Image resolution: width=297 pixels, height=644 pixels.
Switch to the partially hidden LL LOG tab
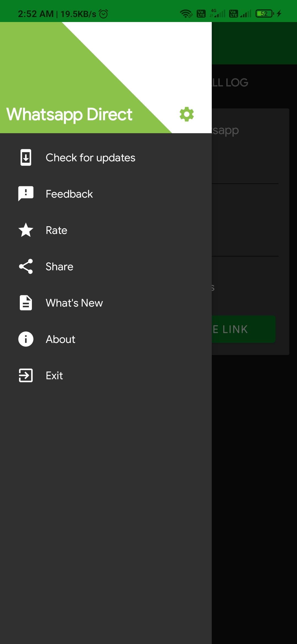pos(230,83)
